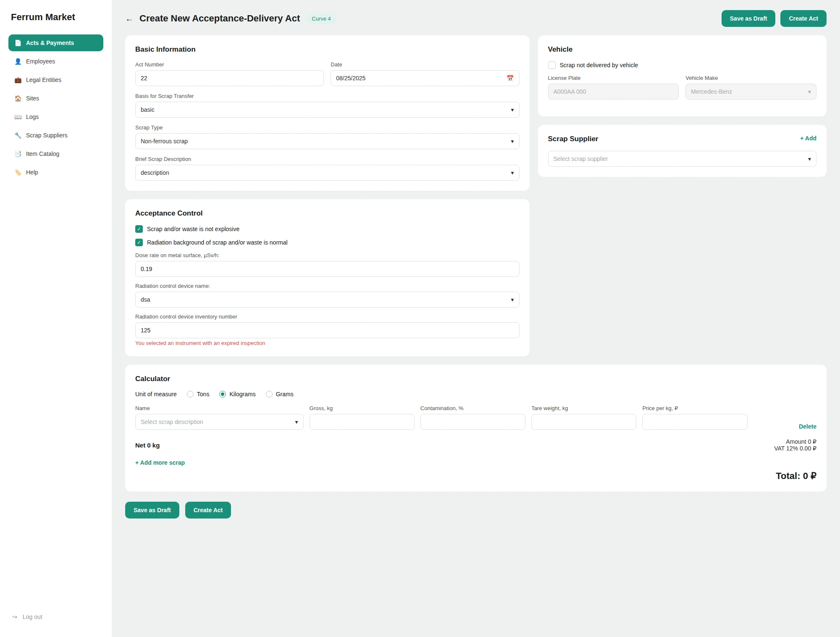
Task: Click the Sites house icon
Action: click(x=18, y=98)
